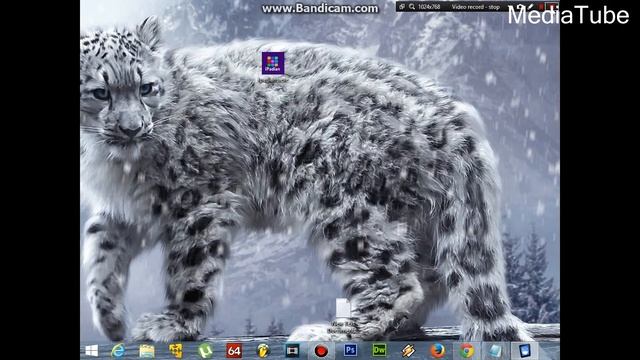
Task: Open Winamp from the taskbar
Action: [x=408, y=351]
